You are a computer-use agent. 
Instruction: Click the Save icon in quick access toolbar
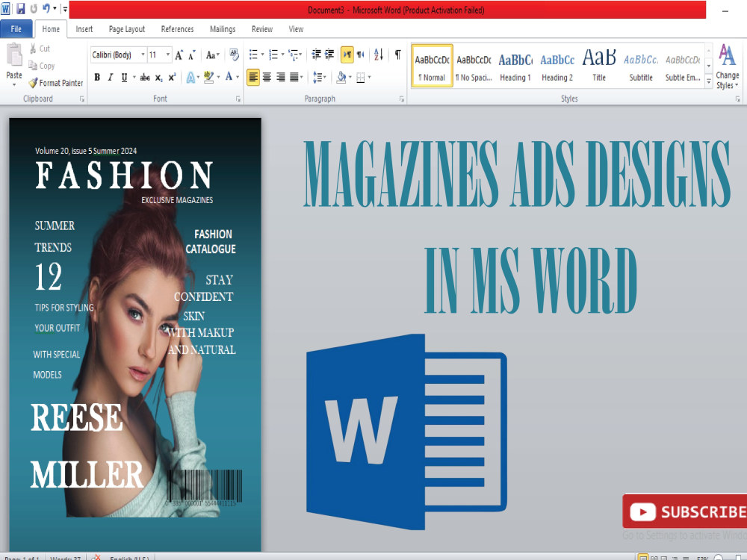(x=20, y=8)
